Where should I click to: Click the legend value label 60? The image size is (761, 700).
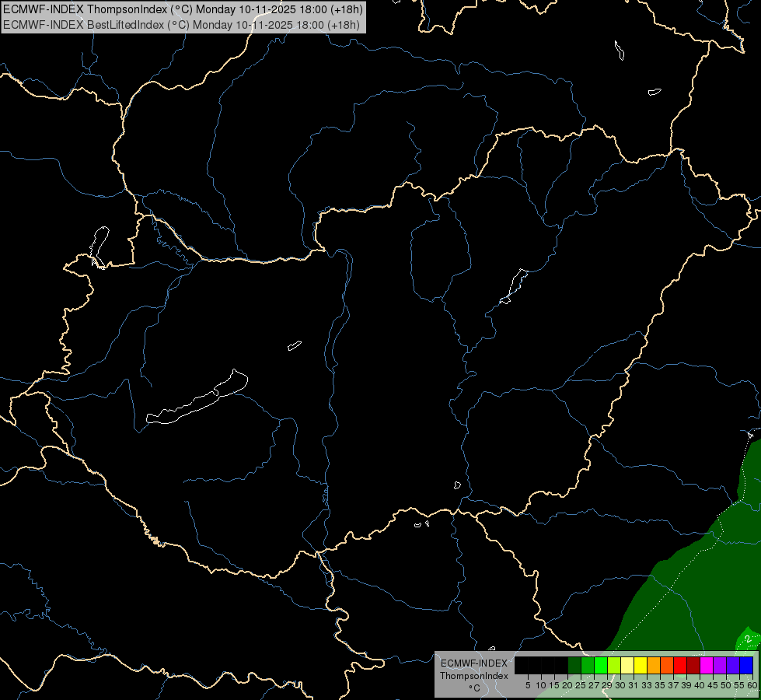pyautogui.click(x=752, y=685)
